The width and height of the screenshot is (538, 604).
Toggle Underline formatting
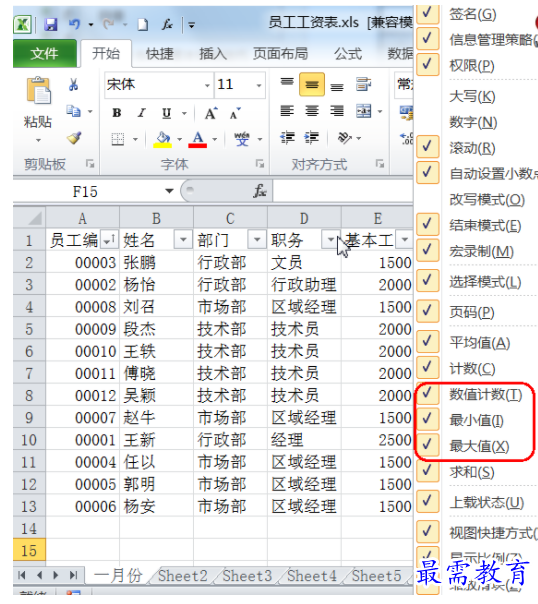click(x=166, y=113)
